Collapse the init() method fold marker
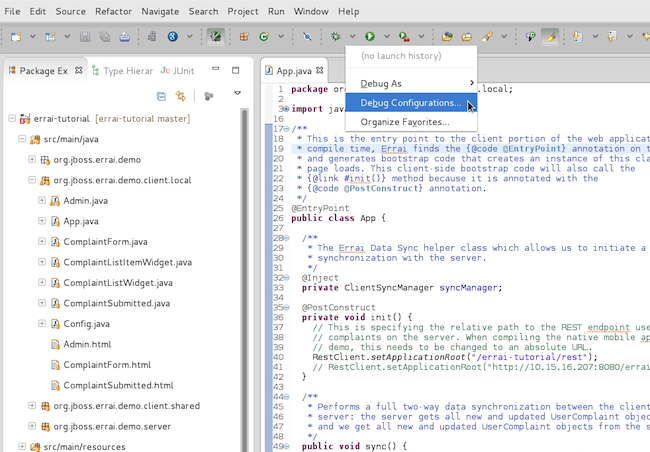This screenshot has height=452, width=650. (x=286, y=307)
